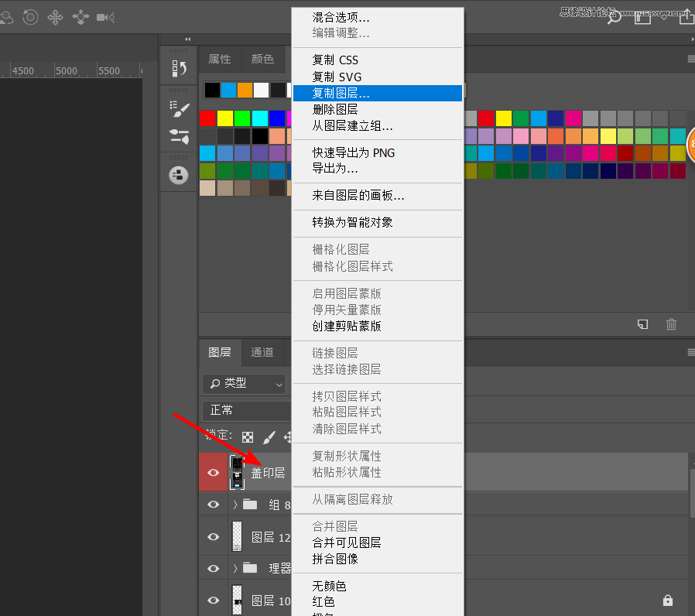Create a new swatch with page icon
695x616 pixels.
coord(642,324)
